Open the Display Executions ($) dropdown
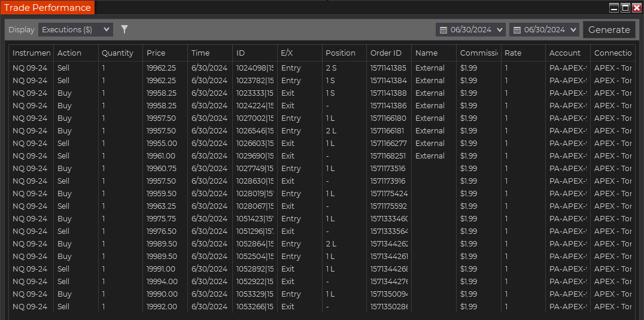Image resolution: width=644 pixels, height=320 pixels. pos(75,29)
